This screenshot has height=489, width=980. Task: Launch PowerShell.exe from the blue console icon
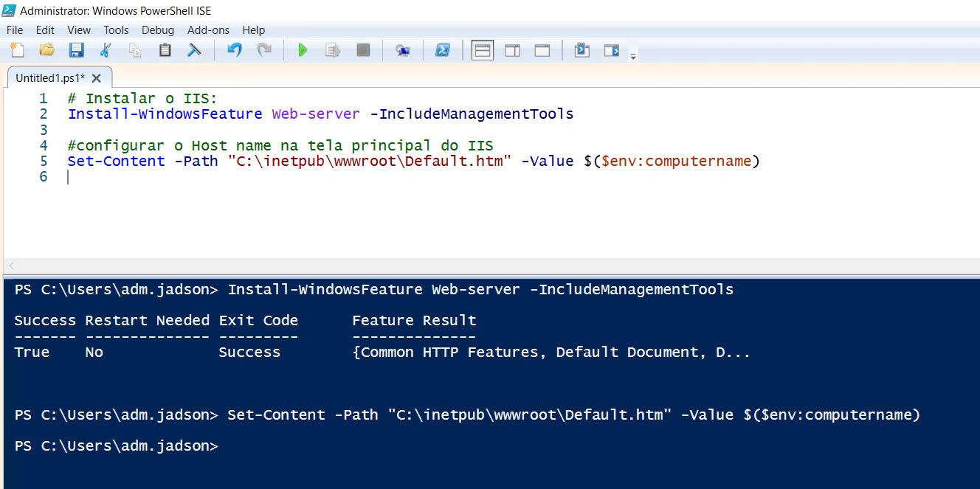(x=442, y=50)
